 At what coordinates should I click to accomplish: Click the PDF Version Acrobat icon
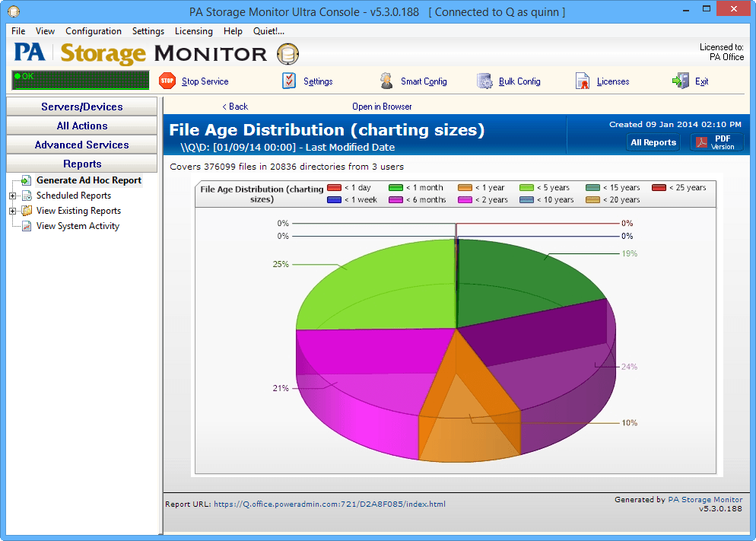point(701,142)
